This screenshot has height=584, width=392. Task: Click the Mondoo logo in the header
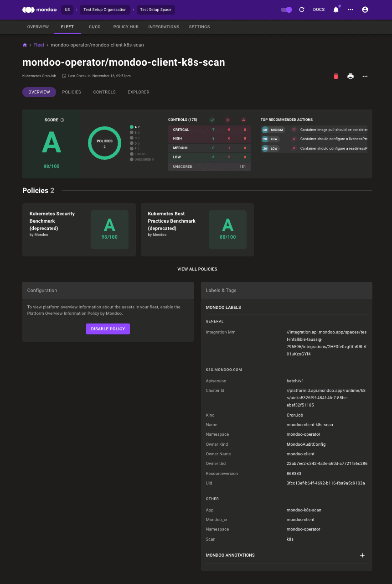pyautogui.click(x=39, y=10)
